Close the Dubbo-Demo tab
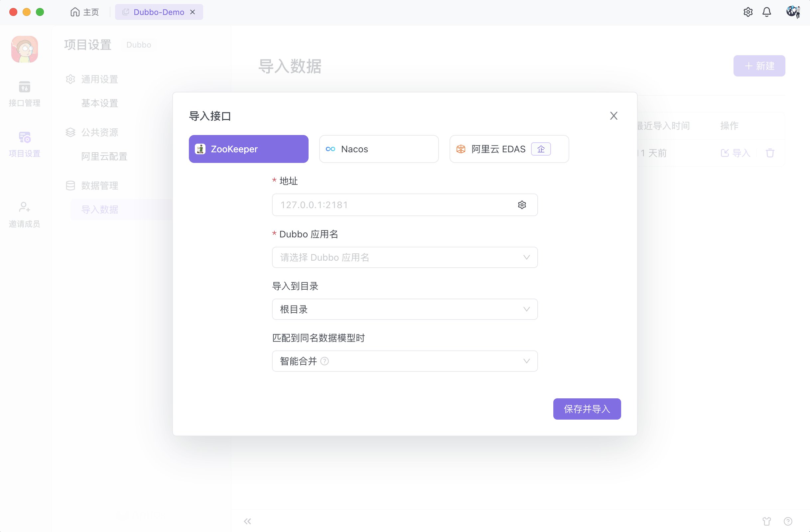This screenshot has height=532, width=810. pyautogui.click(x=193, y=12)
